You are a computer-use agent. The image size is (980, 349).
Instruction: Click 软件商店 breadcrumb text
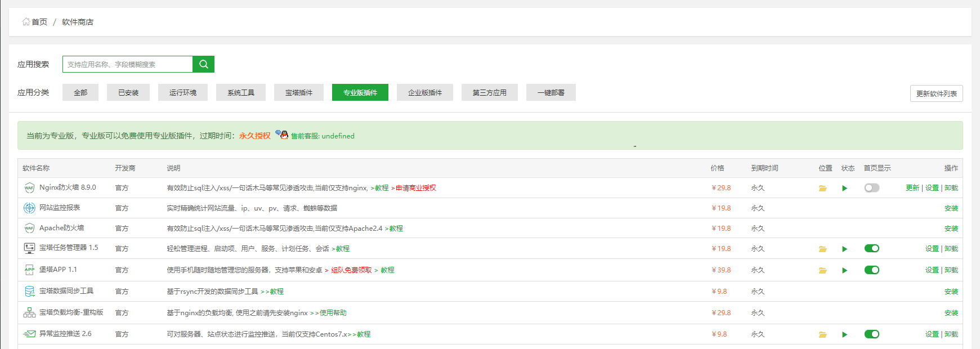tap(78, 22)
